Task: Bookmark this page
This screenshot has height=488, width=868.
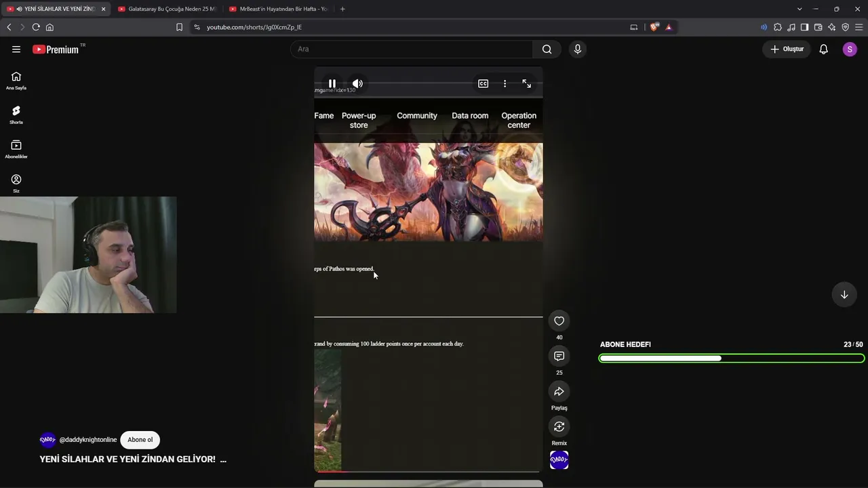Action: [x=179, y=27]
